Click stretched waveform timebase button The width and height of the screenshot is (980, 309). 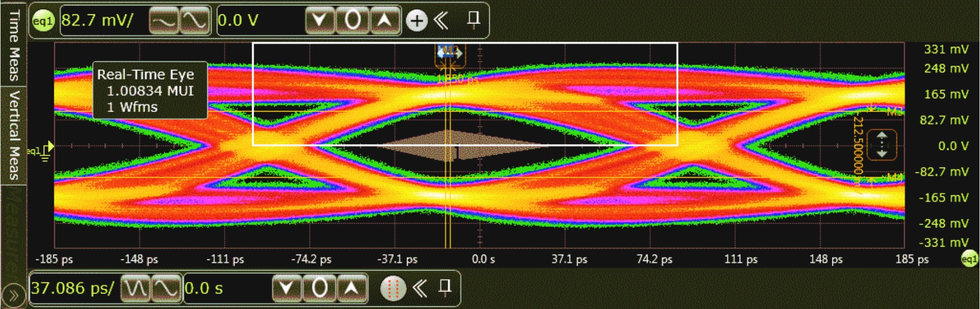click(x=166, y=288)
